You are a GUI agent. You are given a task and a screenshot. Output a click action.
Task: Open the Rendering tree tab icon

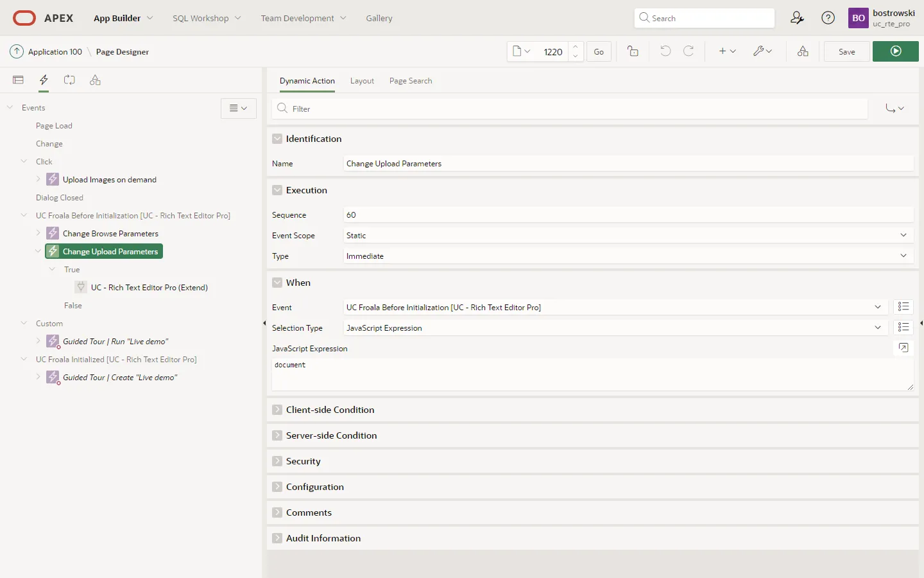[x=18, y=80]
